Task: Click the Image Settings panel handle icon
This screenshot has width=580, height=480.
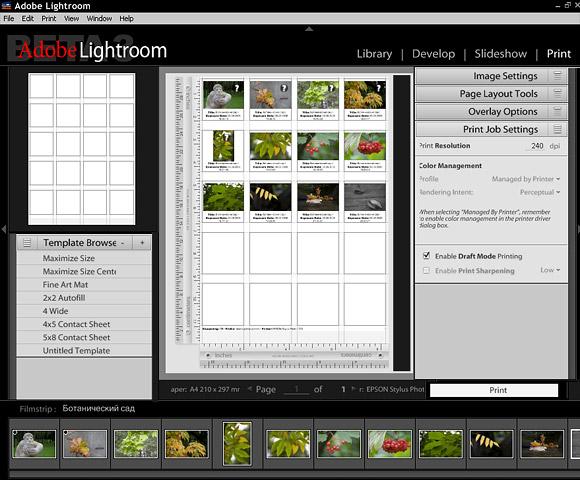Action: [557, 76]
